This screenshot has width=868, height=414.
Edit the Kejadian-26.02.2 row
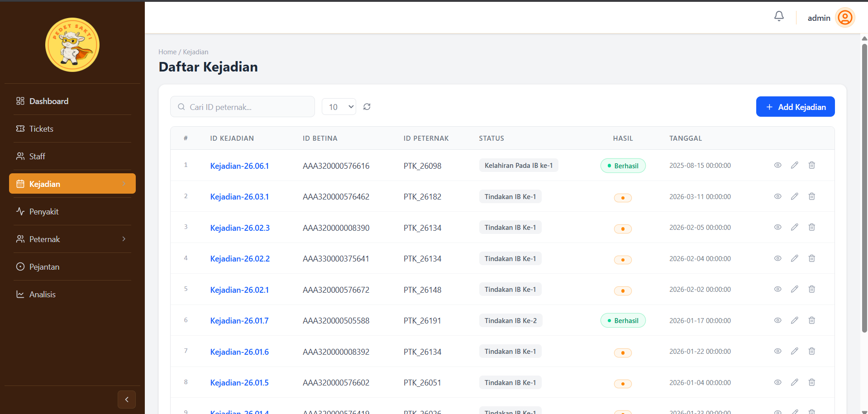795,258
